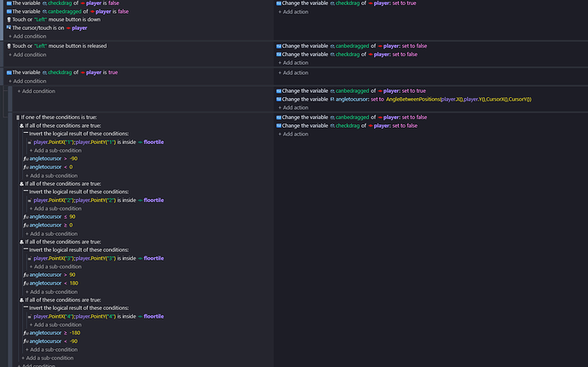Select 'The cursor/touch is on player' condition
588x367 pixels.
47,28
